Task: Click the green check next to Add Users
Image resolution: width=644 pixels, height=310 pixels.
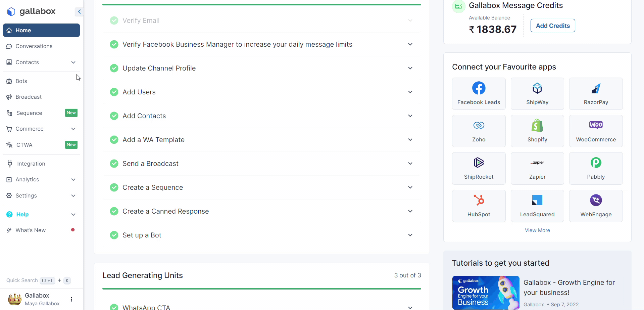Action: (x=114, y=92)
